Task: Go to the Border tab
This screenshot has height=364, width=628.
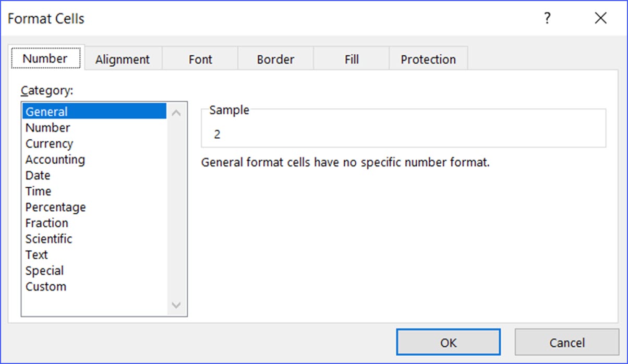Action: 275,59
